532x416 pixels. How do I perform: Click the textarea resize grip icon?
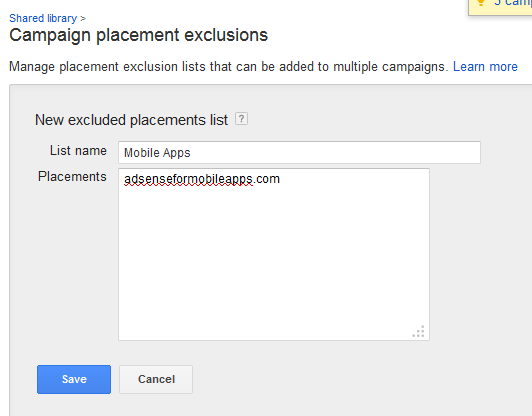(419, 332)
